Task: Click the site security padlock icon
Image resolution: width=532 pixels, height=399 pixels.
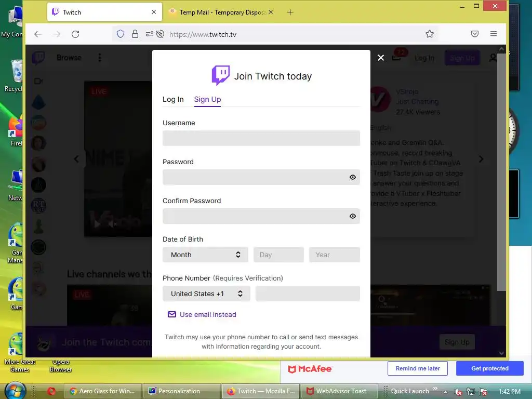Action: [135, 34]
